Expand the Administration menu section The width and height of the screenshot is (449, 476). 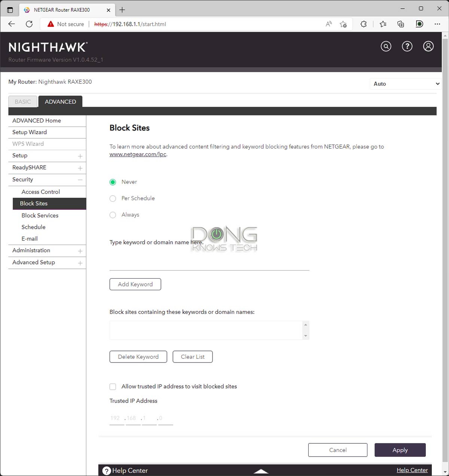coord(80,251)
